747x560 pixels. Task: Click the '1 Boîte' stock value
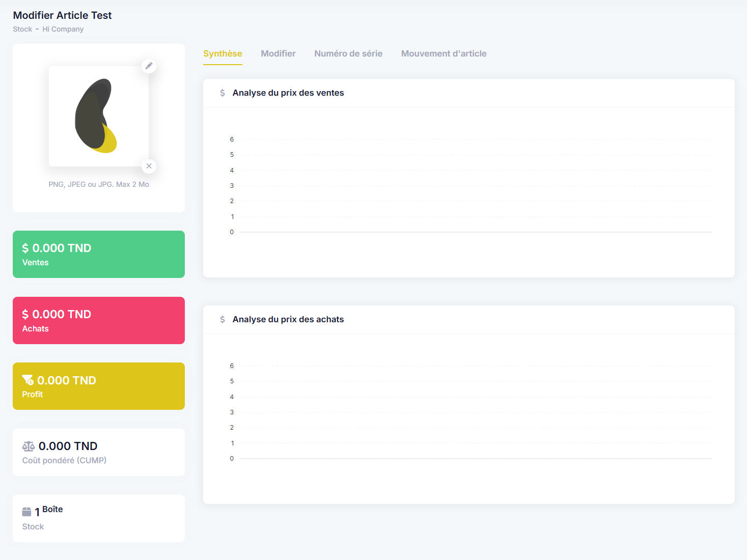(49, 511)
